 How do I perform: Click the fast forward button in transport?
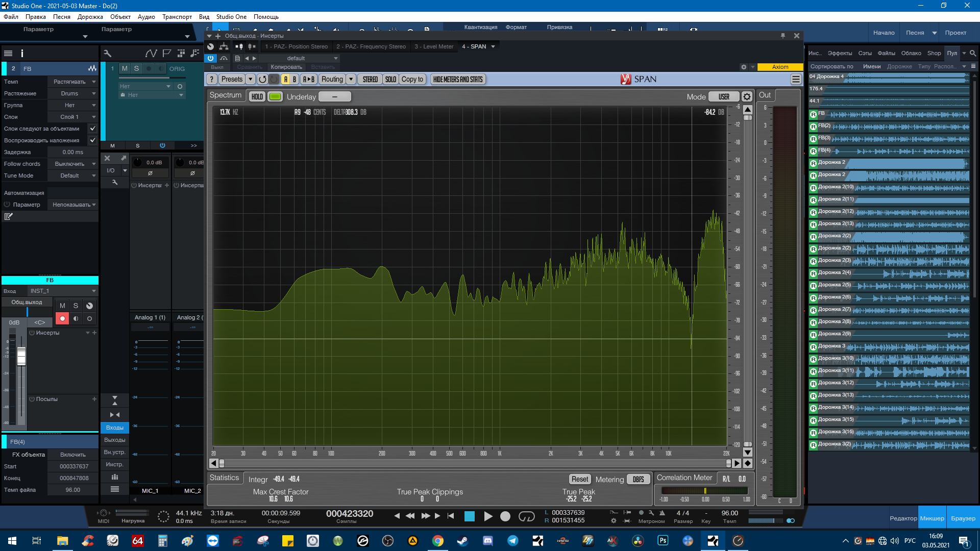pyautogui.click(x=426, y=516)
